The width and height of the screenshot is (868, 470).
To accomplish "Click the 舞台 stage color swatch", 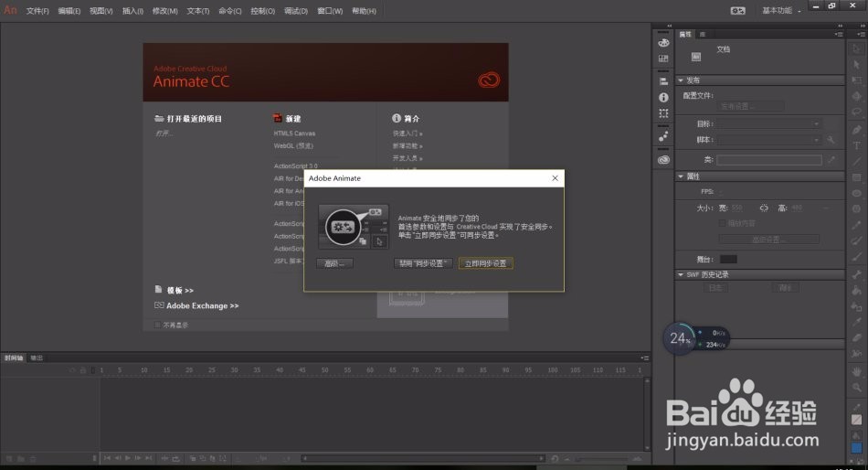I will point(728,259).
